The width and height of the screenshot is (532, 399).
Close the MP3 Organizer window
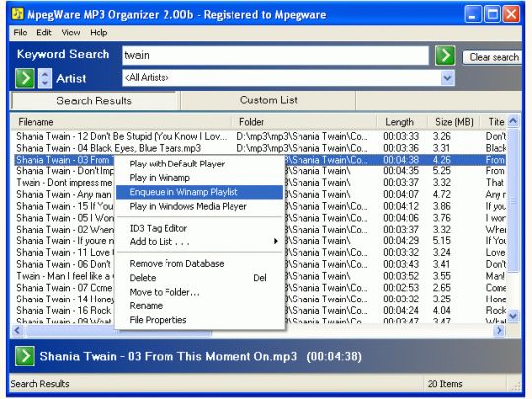[511, 14]
